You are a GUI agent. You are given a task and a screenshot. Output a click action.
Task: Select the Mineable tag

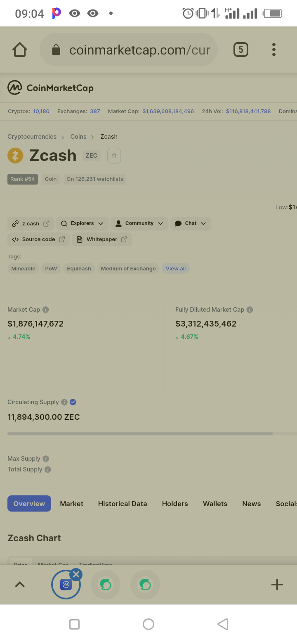pos(24,269)
